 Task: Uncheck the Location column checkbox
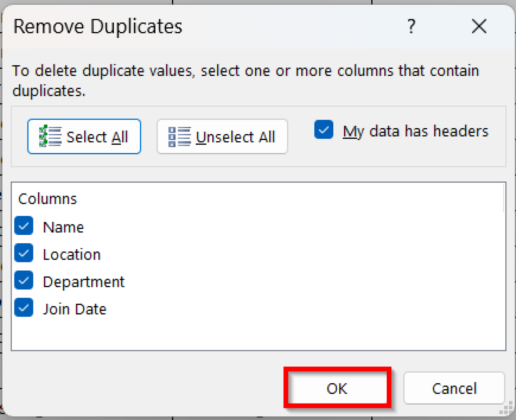[24, 253]
